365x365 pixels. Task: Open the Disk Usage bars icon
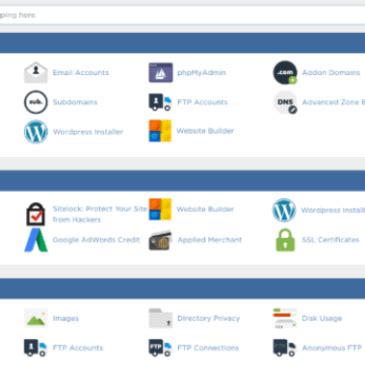click(x=285, y=318)
